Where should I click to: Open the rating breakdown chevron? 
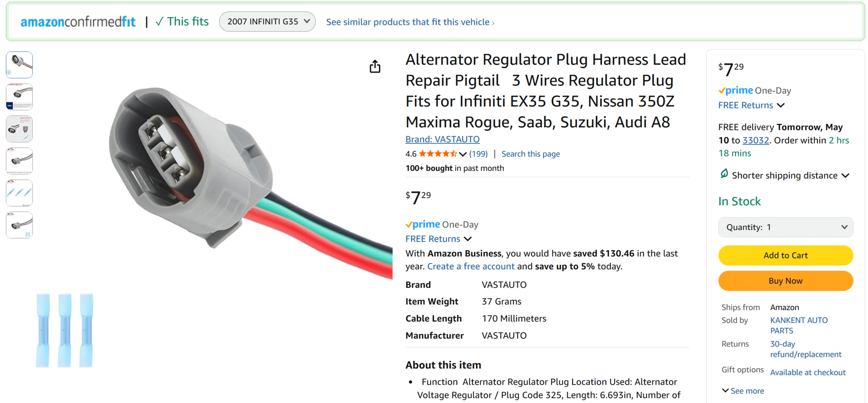[463, 154]
